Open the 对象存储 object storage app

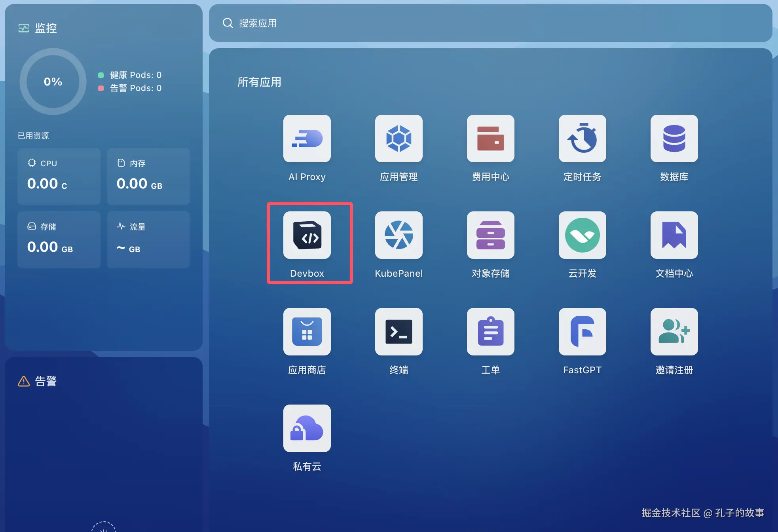pyautogui.click(x=490, y=235)
